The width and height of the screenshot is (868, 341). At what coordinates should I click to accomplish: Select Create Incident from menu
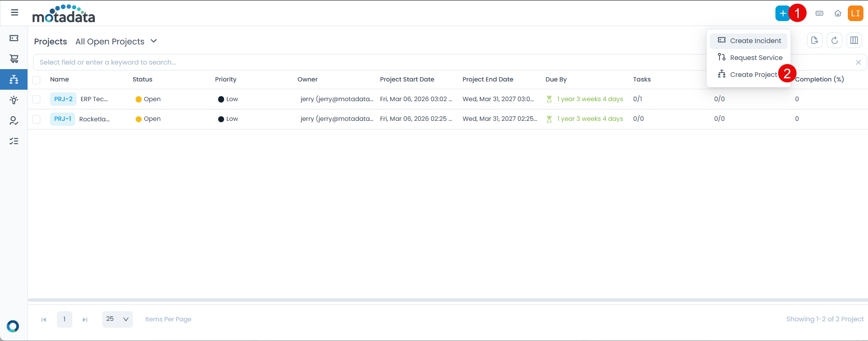coord(755,41)
